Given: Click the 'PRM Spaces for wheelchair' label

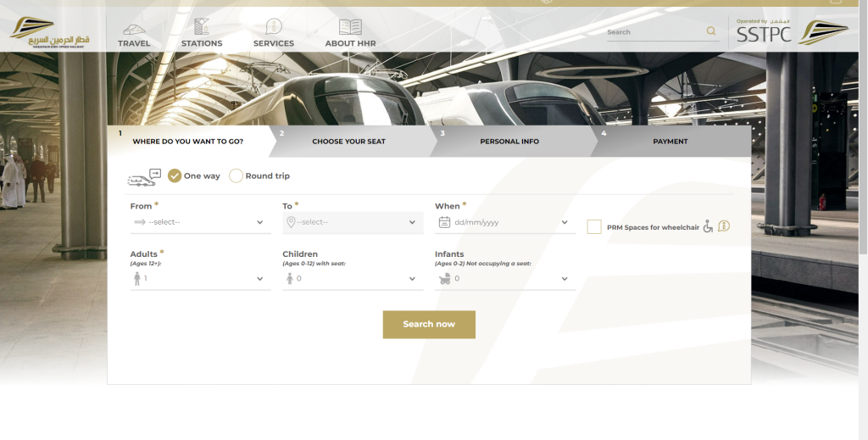Looking at the screenshot, I should [653, 227].
